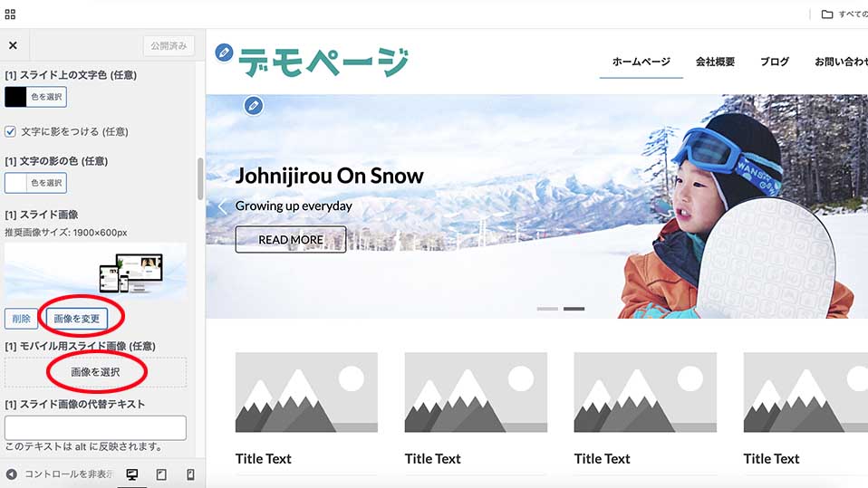Image resolution: width=868 pixels, height=488 pixels.
Task: Switch to tablet preview icon
Action: tap(161, 474)
